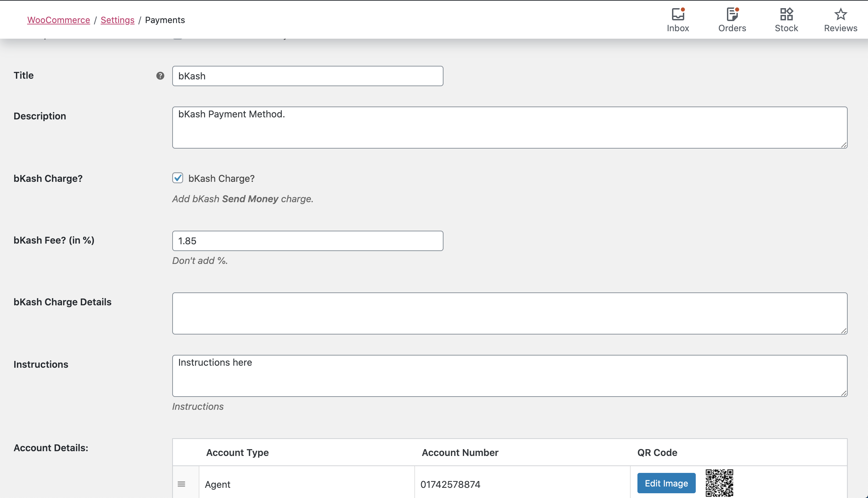Image resolution: width=868 pixels, height=498 pixels.
Task: Click the help icon beside Title
Action: point(160,76)
